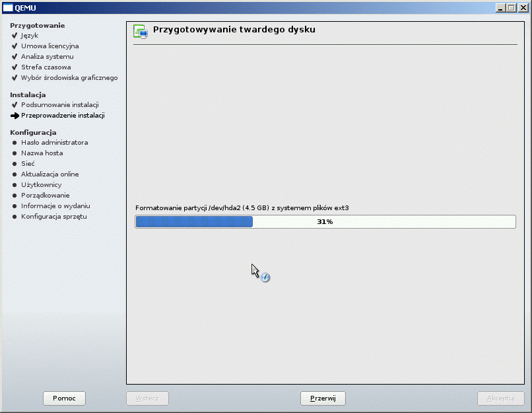Select Wybór środowiska graficznego step
This screenshot has width=532, height=413.
tap(69, 78)
